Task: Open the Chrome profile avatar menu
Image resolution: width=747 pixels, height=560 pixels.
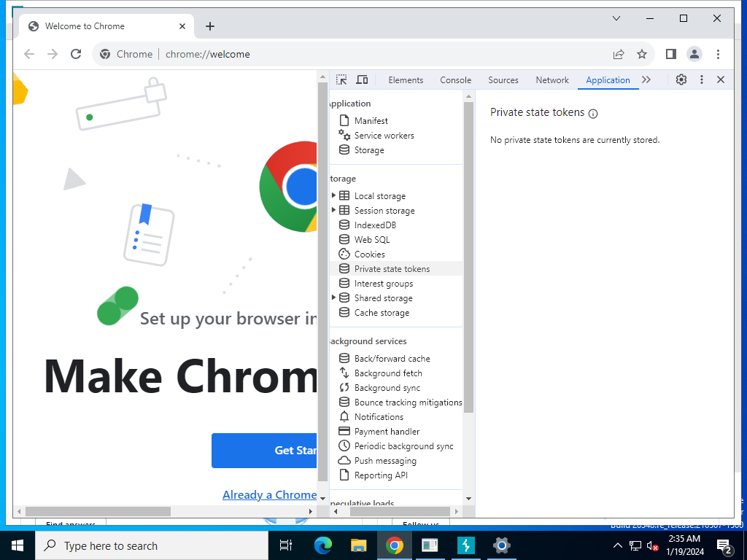Action: tap(694, 54)
